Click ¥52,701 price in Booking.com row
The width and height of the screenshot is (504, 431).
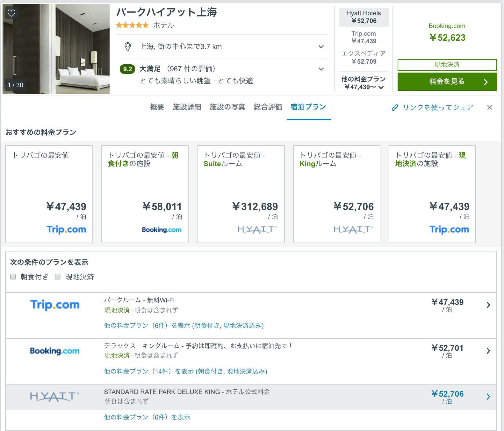(x=447, y=348)
